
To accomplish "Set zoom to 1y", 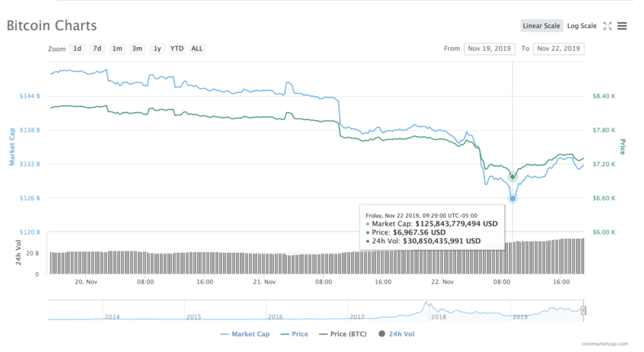I will tap(157, 48).
